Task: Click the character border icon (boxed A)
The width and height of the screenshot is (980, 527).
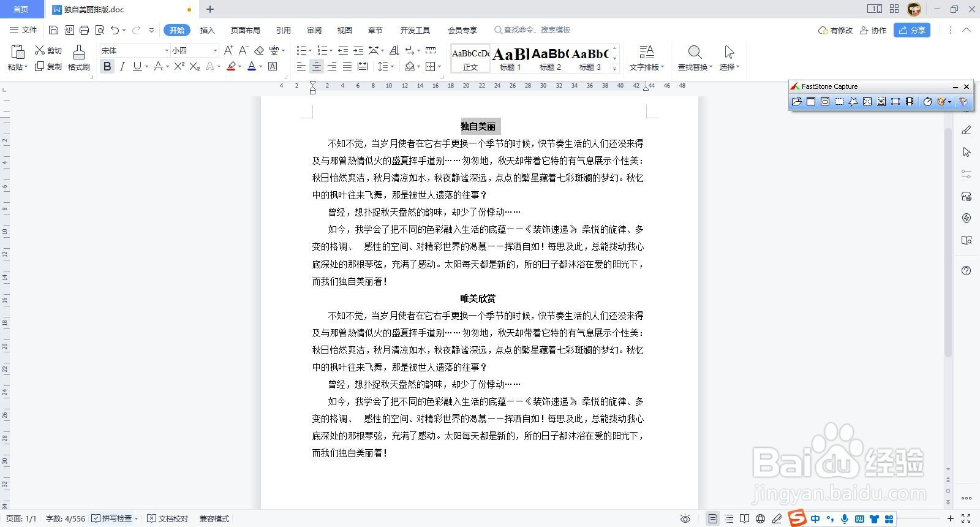Action: click(x=273, y=66)
